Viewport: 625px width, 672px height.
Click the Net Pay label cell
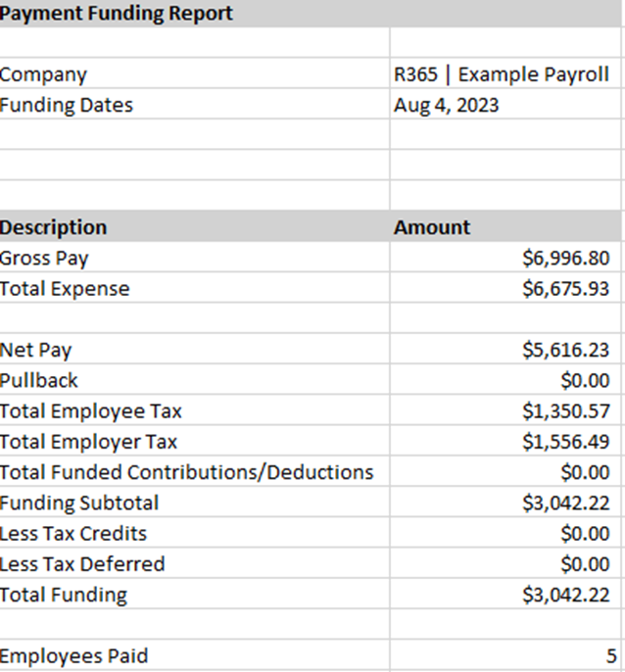(x=195, y=349)
